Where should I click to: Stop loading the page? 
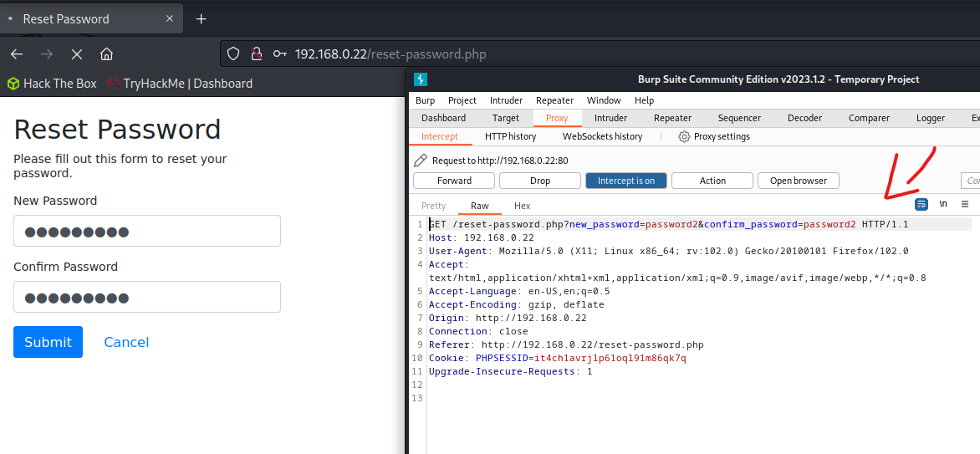[x=77, y=54]
